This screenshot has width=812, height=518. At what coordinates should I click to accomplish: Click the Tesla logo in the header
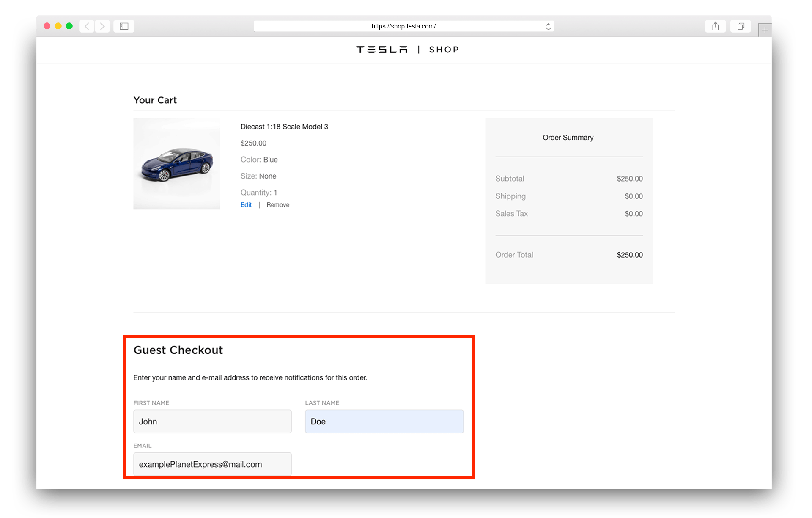[381, 50]
